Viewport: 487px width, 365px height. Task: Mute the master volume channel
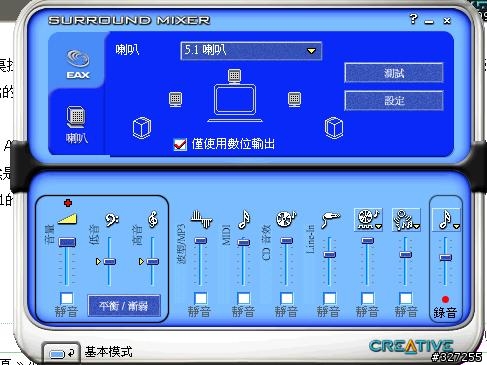(67, 298)
